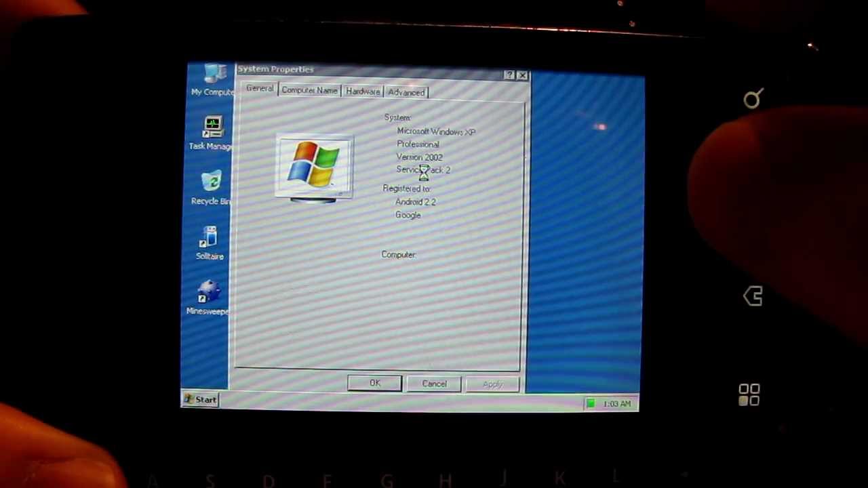Switch to the Advanced tab
This screenshot has width=868, height=488.
[406, 92]
